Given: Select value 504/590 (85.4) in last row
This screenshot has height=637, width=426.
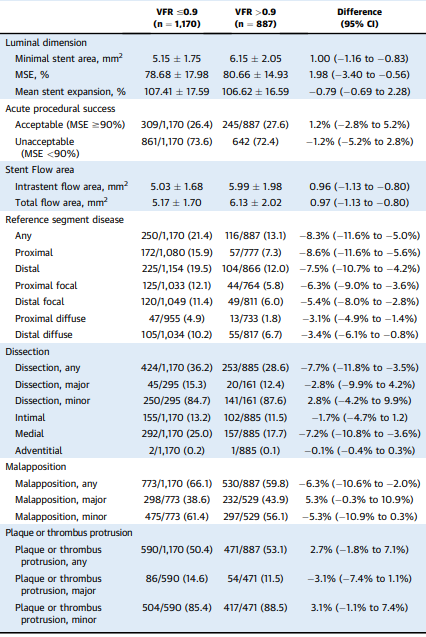Looking at the screenshot, I should point(177,608).
